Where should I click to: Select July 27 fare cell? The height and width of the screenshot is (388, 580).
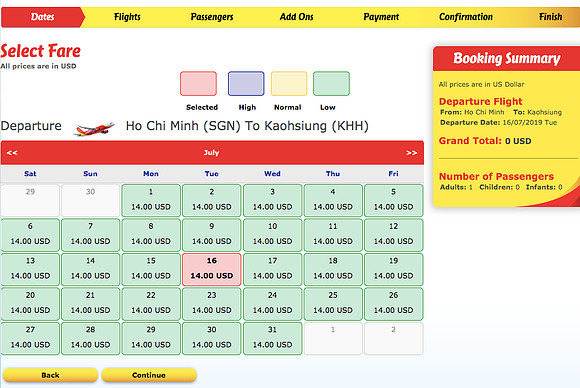pyautogui.click(x=30, y=338)
